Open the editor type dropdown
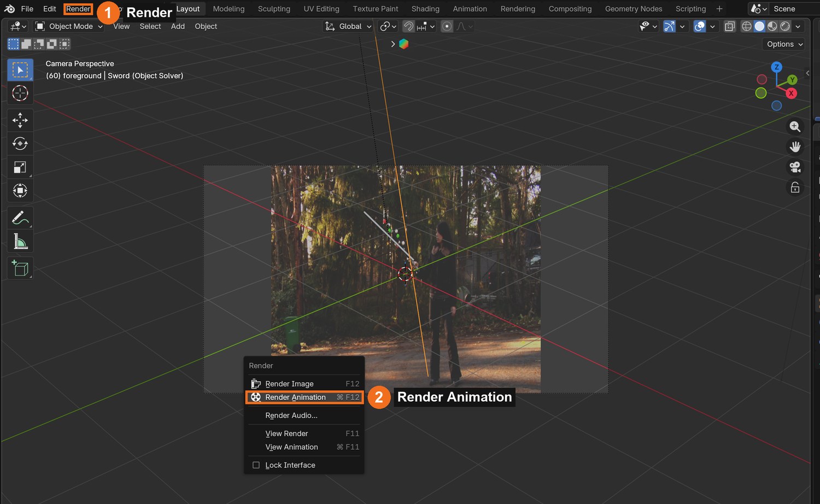Image resolution: width=820 pixels, height=504 pixels. (18, 26)
